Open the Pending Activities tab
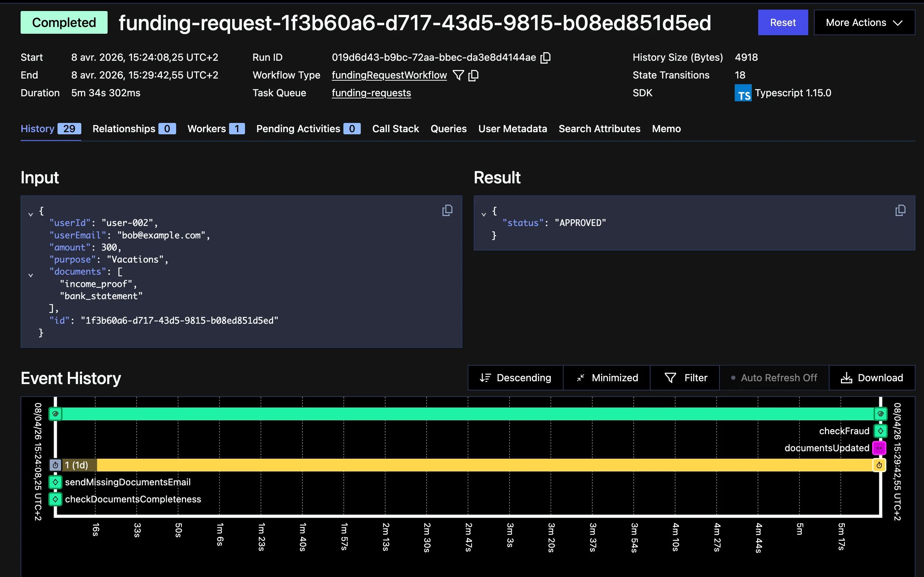This screenshot has height=577, width=924. tap(299, 129)
